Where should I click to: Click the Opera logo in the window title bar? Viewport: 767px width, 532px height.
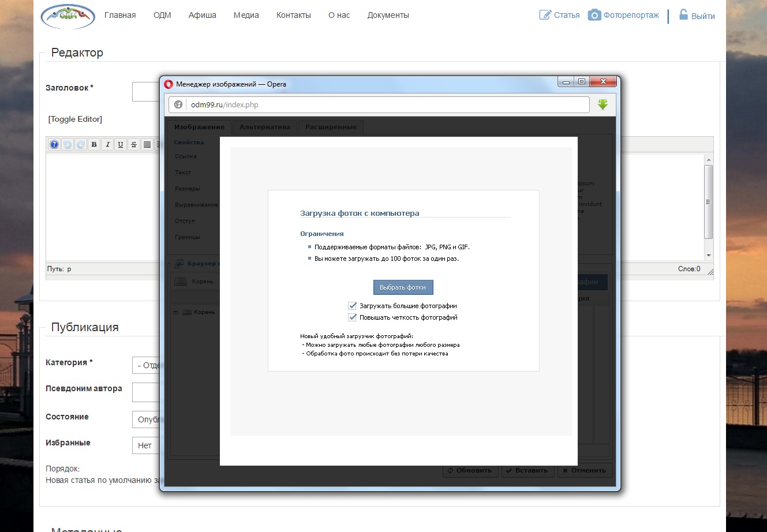tap(169, 84)
